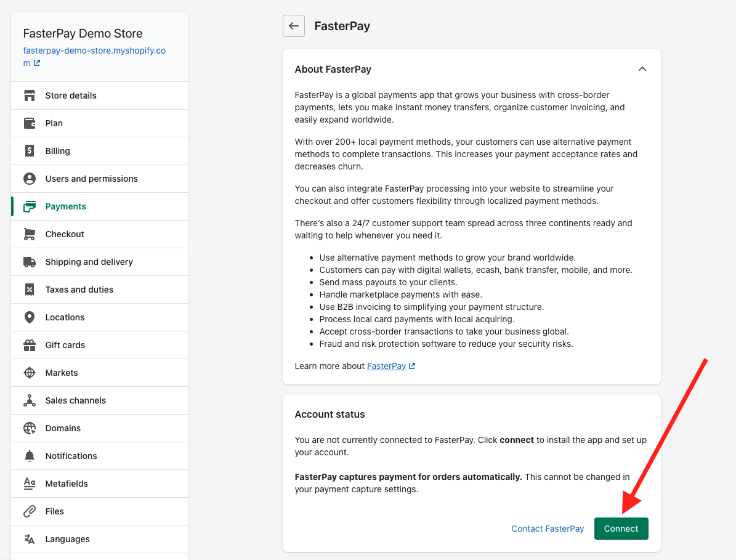The image size is (736, 560).
Task: Click 'FasterPay captures payment for orders automatically.' text
Action: pos(408,477)
